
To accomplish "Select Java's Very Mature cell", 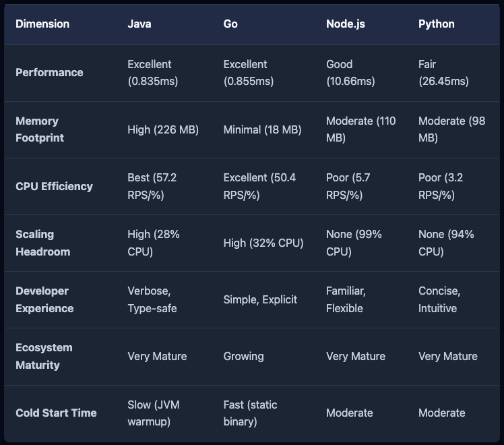I will pos(157,356).
